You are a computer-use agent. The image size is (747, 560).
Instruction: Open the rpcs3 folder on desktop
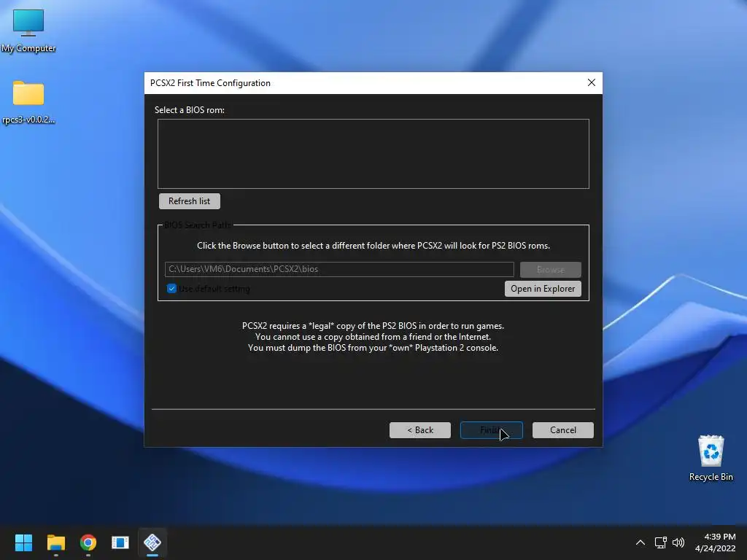28,102
